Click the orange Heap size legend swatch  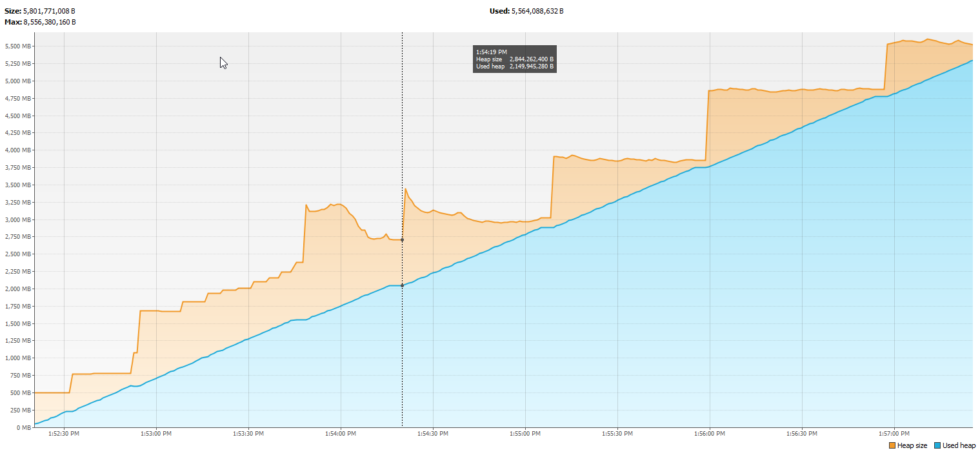click(892, 446)
